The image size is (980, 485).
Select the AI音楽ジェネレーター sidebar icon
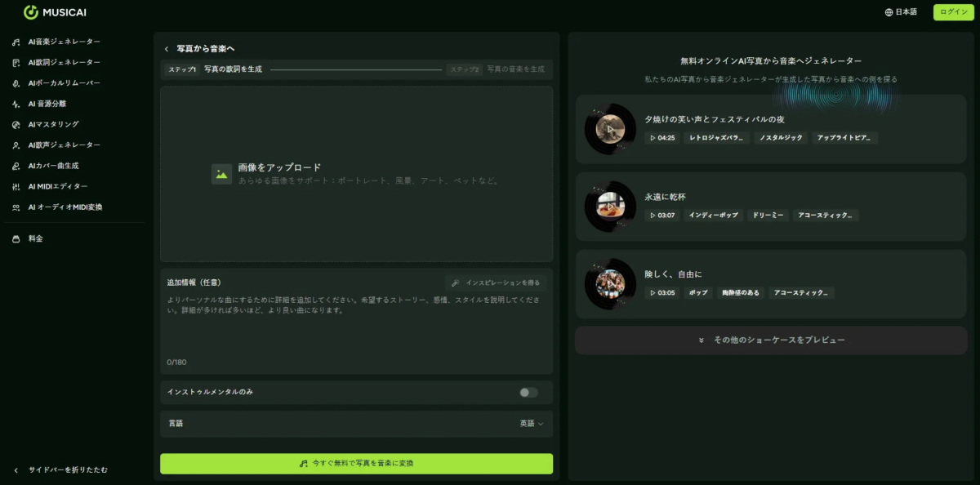pos(14,41)
